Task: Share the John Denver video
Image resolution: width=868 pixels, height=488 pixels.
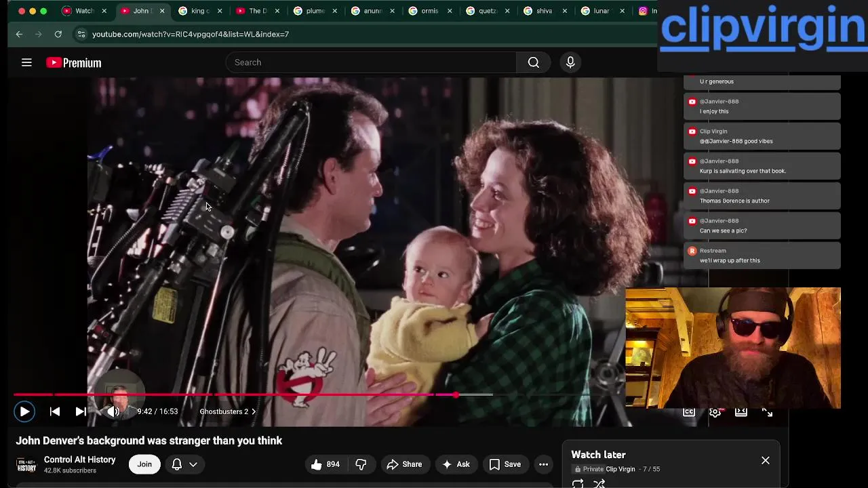Action: point(405,464)
